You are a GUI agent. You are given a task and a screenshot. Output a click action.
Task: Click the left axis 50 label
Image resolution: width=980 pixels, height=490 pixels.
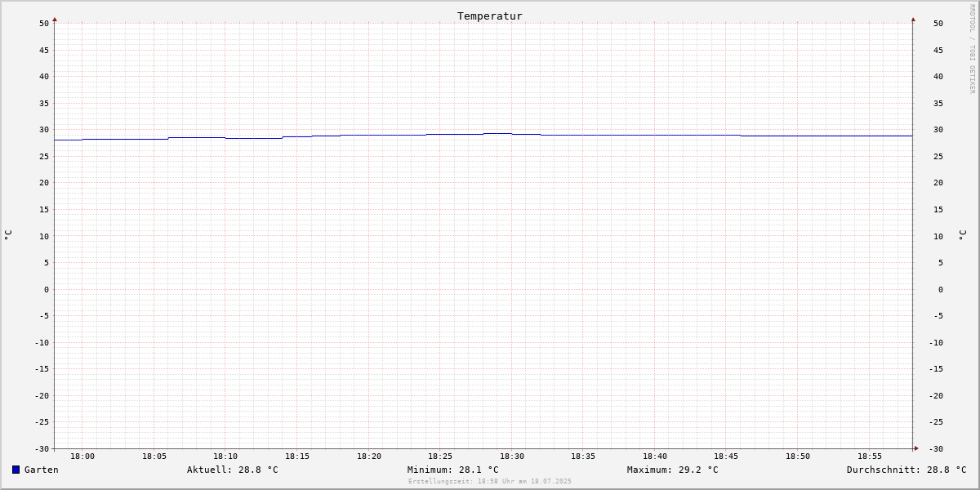44,24
